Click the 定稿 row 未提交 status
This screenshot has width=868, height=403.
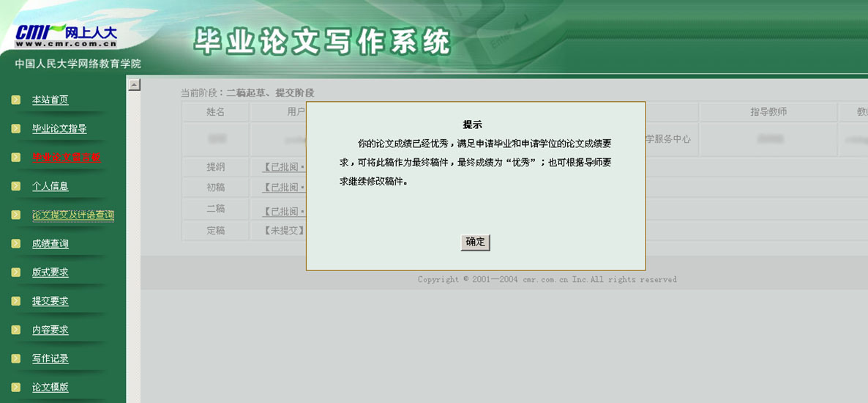pyautogui.click(x=284, y=231)
